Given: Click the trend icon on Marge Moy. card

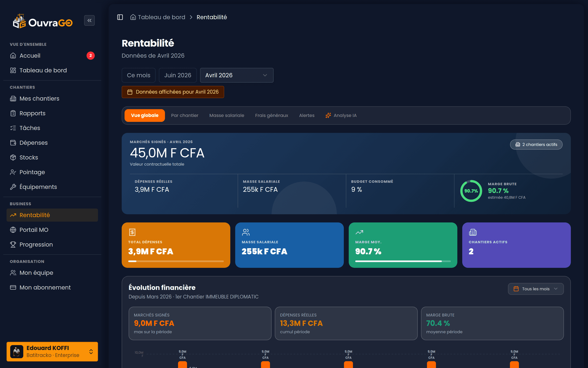Looking at the screenshot, I should click(359, 232).
